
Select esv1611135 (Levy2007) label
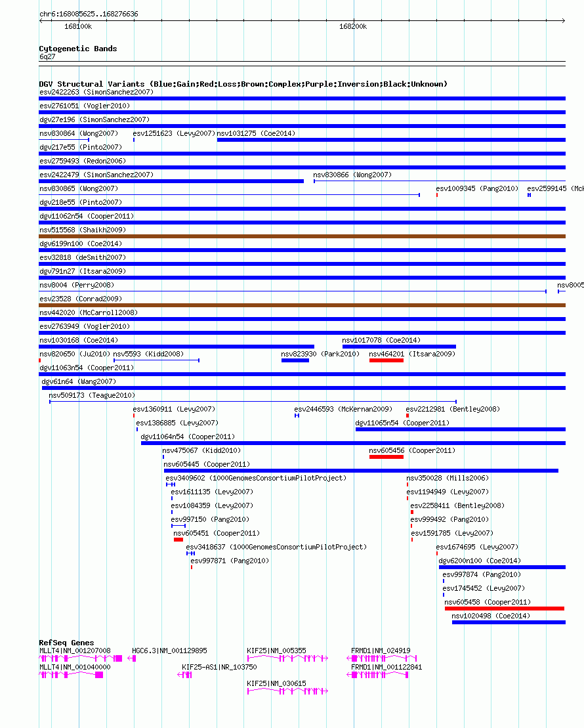[212, 492]
